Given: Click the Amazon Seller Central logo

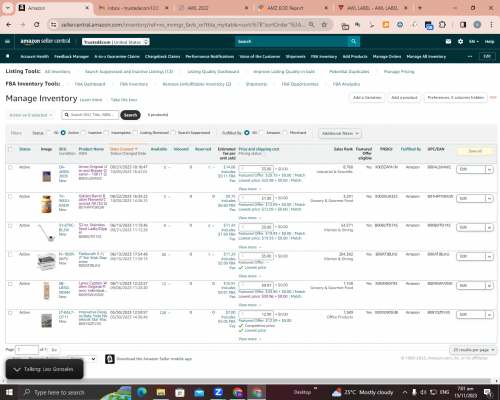Looking at the screenshot, I should (x=45, y=41).
